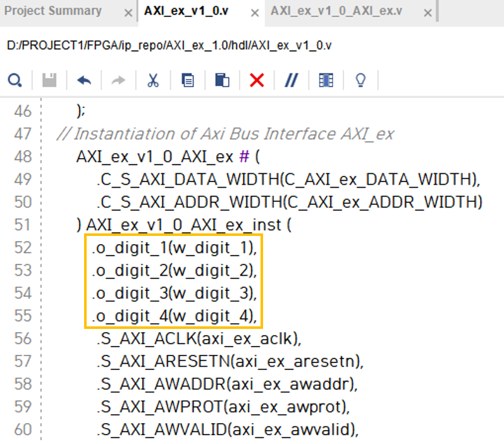The width and height of the screenshot is (504, 444).
Task: Toggle column selection mode icon
Action: 326,80
